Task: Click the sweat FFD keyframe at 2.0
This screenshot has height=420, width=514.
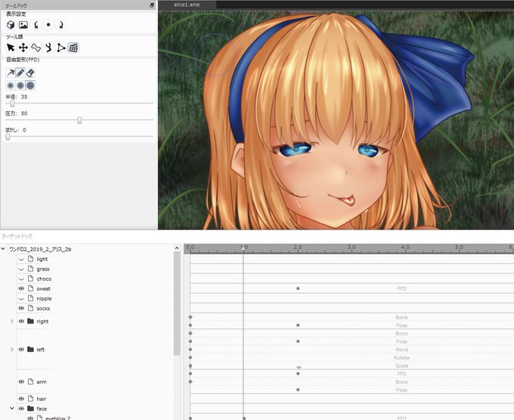Action: (298, 289)
